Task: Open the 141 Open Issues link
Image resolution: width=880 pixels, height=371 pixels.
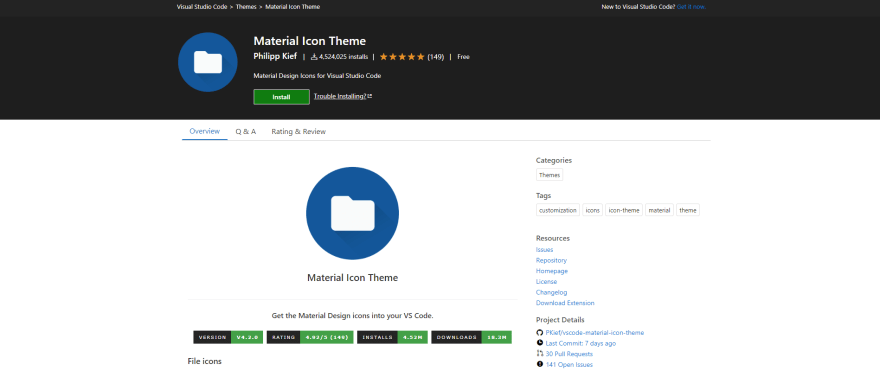Action: [x=569, y=364]
